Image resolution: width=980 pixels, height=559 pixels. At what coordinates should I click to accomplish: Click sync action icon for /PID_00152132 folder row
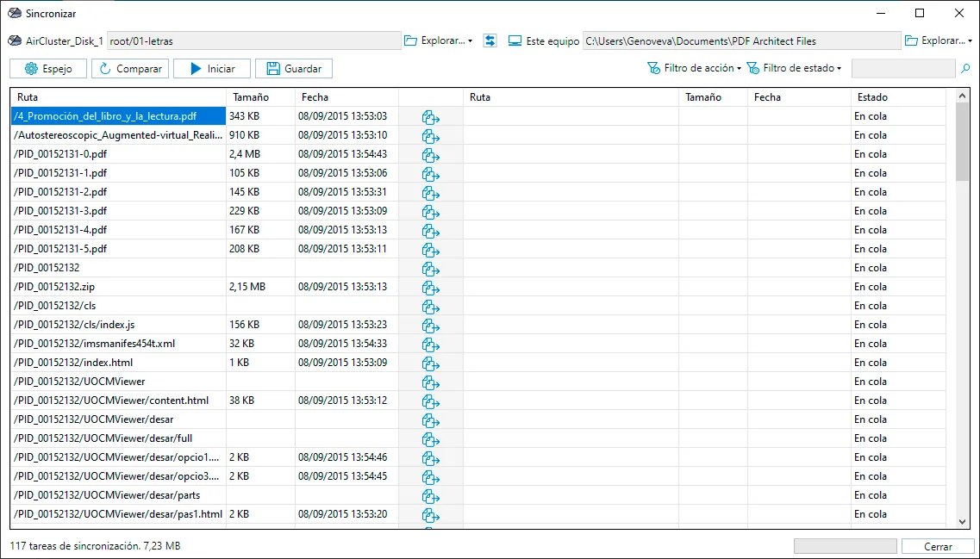click(x=431, y=269)
